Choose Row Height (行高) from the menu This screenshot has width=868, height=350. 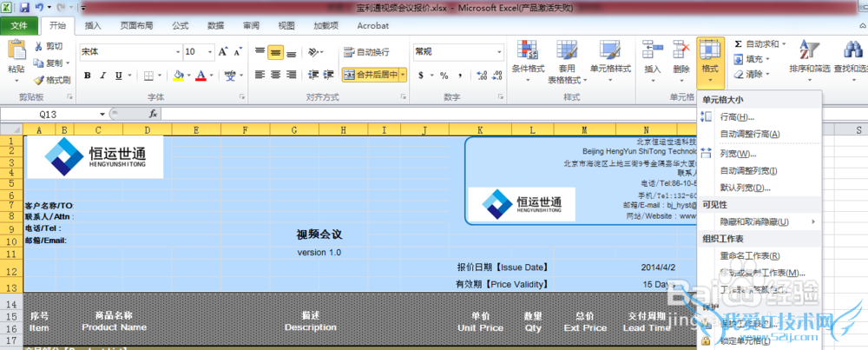click(737, 117)
